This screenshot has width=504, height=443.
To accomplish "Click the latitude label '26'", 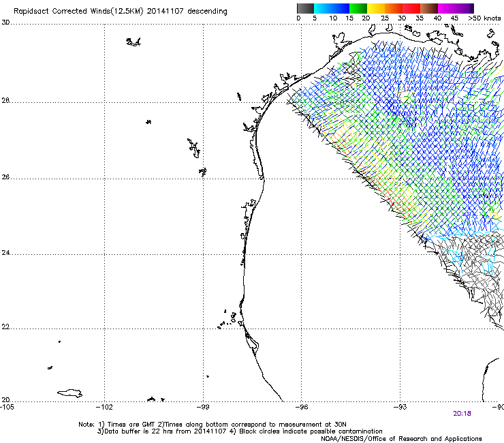I will (x=5, y=177).
